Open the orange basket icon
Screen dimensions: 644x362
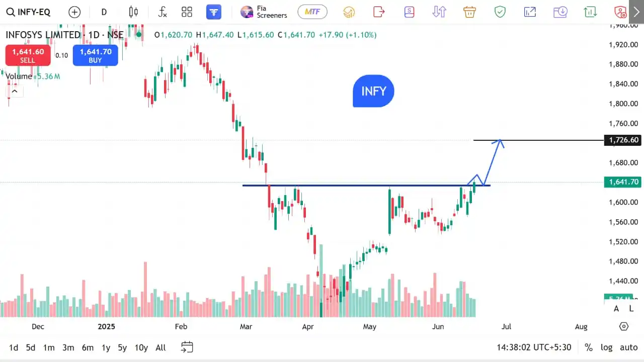click(x=469, y=12)
